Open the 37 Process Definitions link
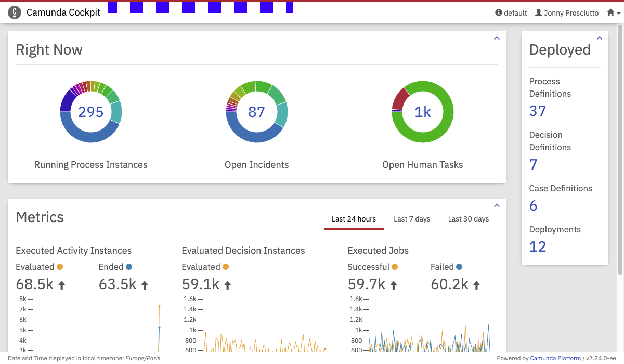This screenshot has width=624, height=364. click(x=538, y=111)
